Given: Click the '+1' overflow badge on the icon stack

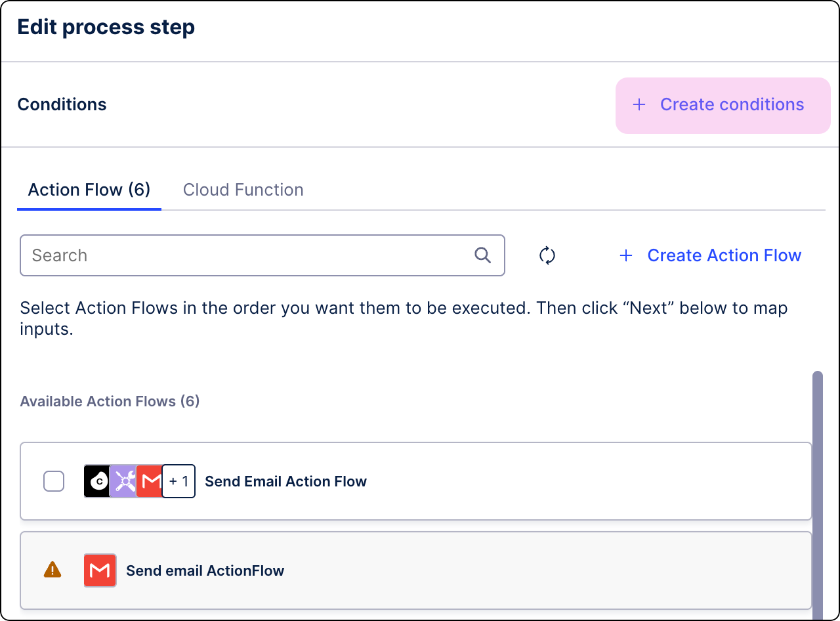Looking at the screenshot, I should (178, 481).
